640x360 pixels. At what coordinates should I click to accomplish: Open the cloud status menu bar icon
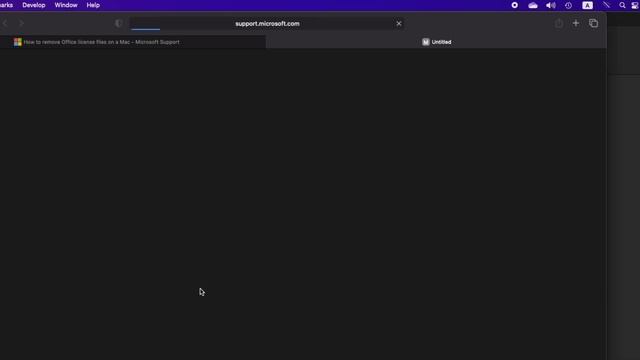pos(533,5)
